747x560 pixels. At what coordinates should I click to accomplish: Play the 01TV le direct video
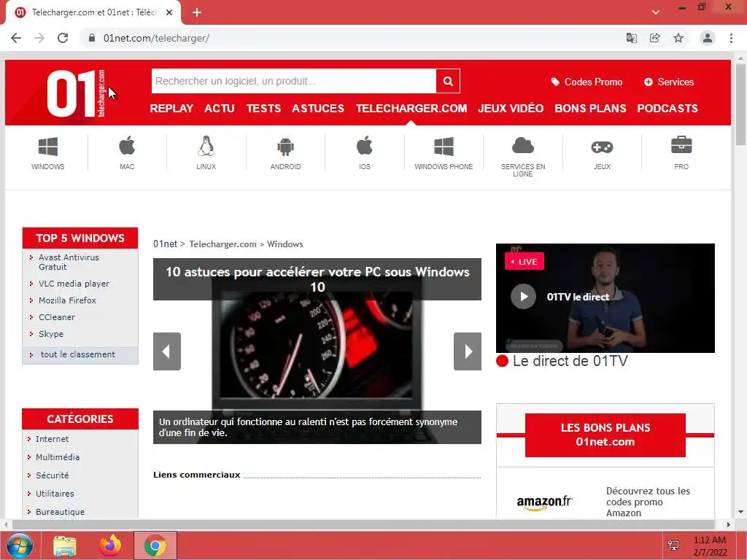point(523,296)
